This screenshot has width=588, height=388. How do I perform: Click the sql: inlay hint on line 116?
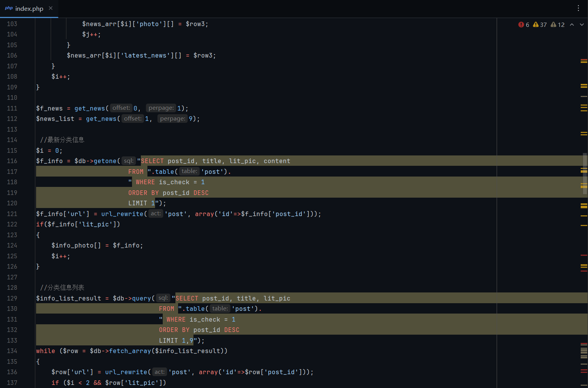click(129, 161)
